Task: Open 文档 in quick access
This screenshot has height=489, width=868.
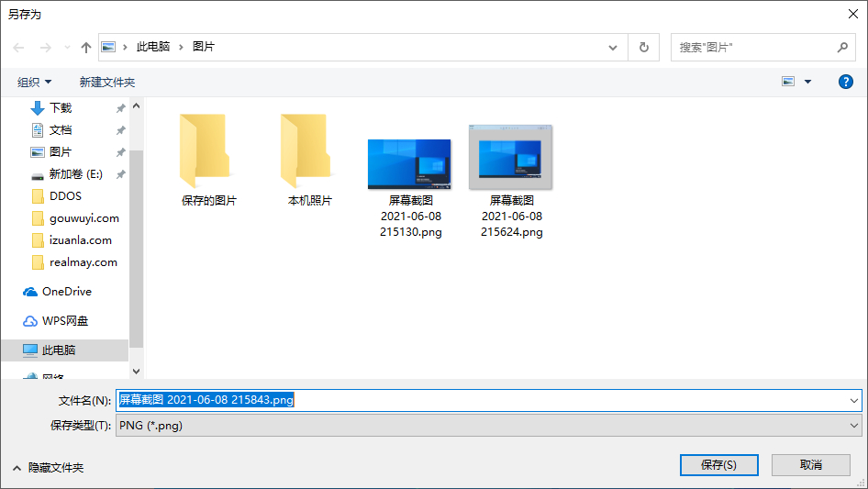Action: pyautogui.click(x=61, y=130)
